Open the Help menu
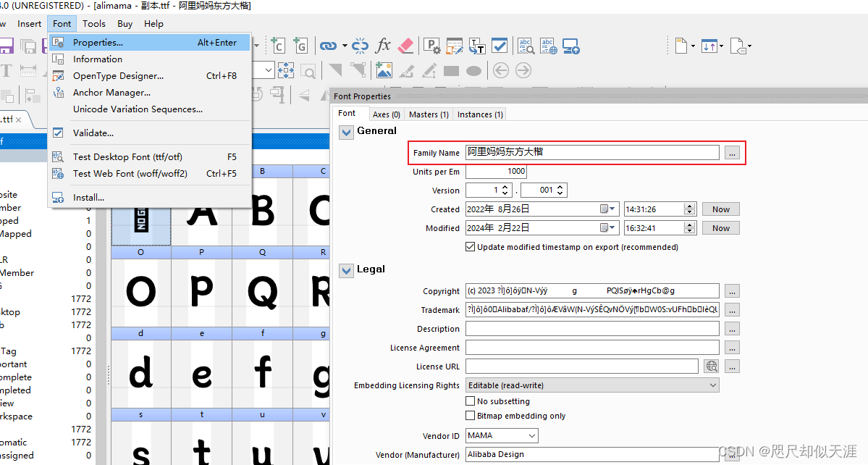 coord(153,24)
